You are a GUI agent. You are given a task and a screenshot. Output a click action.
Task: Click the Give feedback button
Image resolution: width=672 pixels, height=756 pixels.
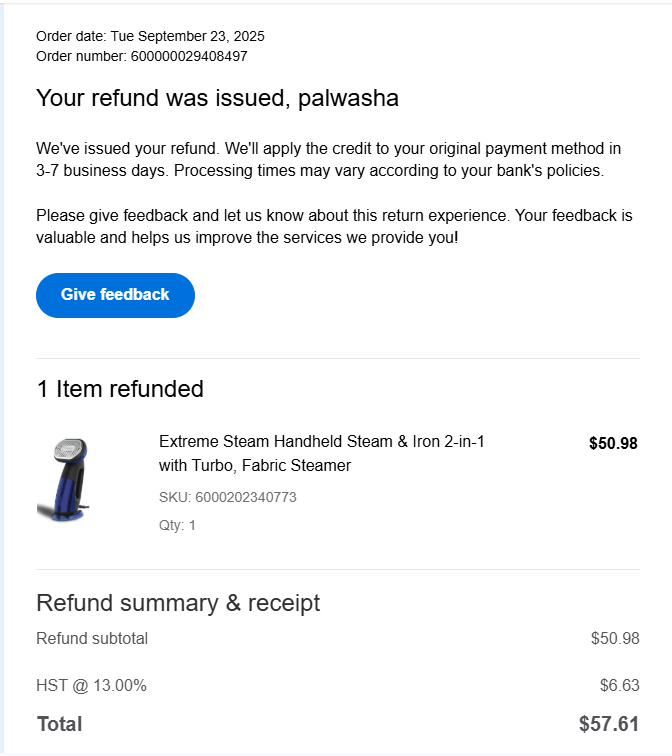point(115,295)
